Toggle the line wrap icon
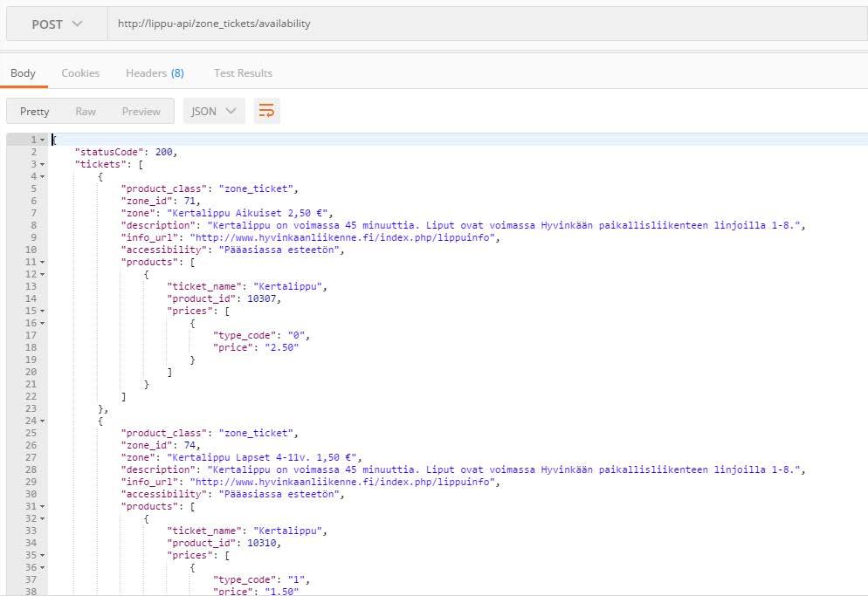Viewport: 868px width, 596px height. tap(267, 111)
